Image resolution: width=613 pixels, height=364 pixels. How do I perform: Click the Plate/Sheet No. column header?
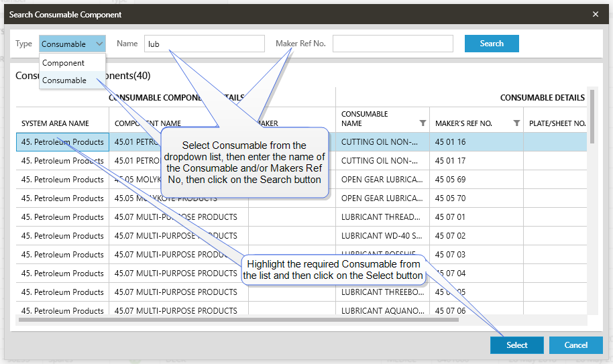(x=555, y=119)
